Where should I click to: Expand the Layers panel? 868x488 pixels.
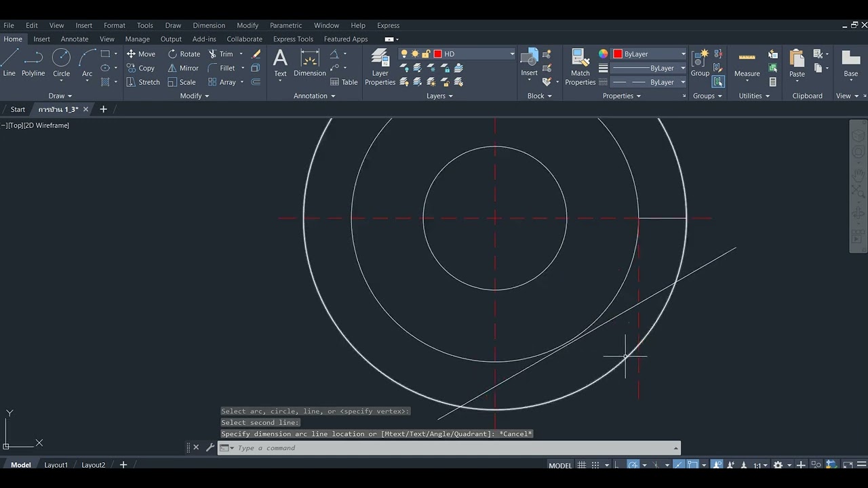[439, 96]
